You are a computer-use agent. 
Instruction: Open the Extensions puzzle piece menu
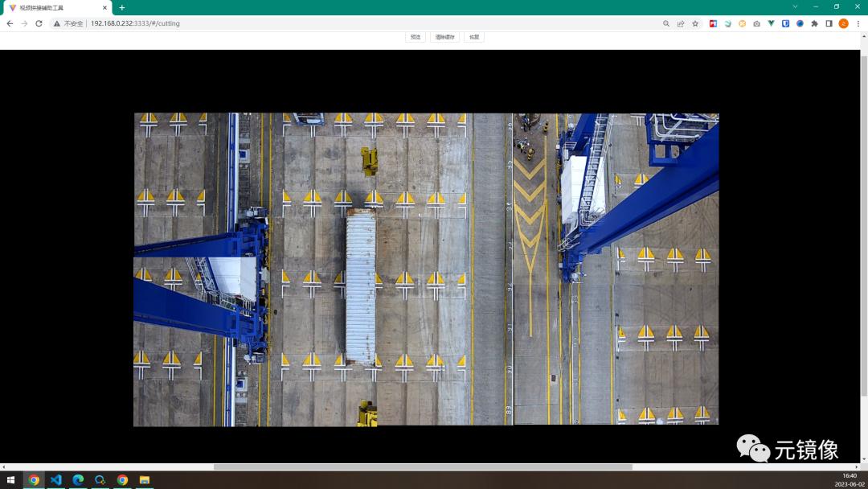coord(814,23)
